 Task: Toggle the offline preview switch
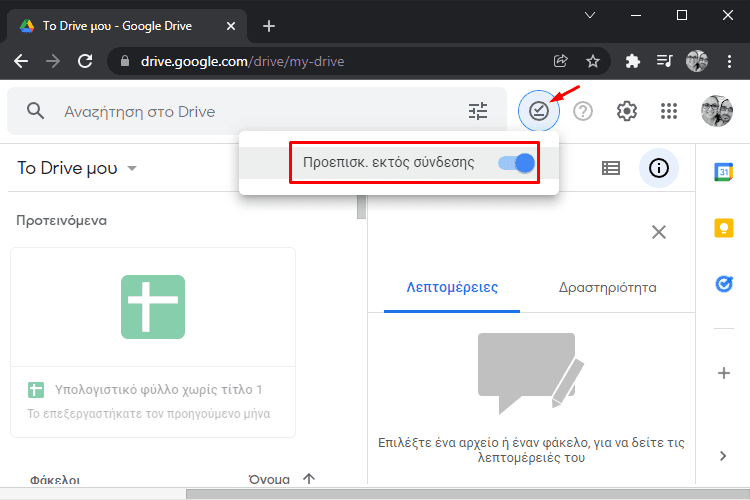[516, 163]
